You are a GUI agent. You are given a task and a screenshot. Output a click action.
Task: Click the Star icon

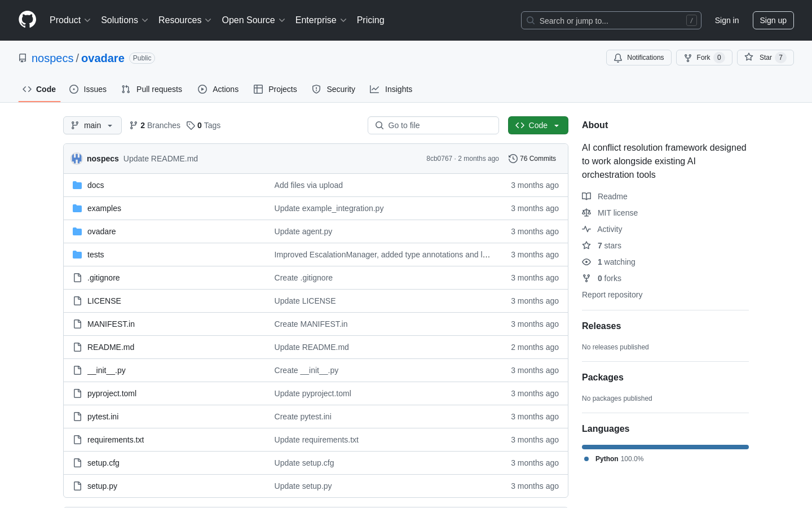point(749,57)
